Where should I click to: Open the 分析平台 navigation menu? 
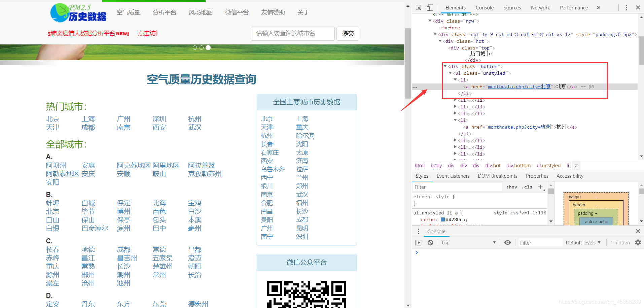tap(165, 12)
